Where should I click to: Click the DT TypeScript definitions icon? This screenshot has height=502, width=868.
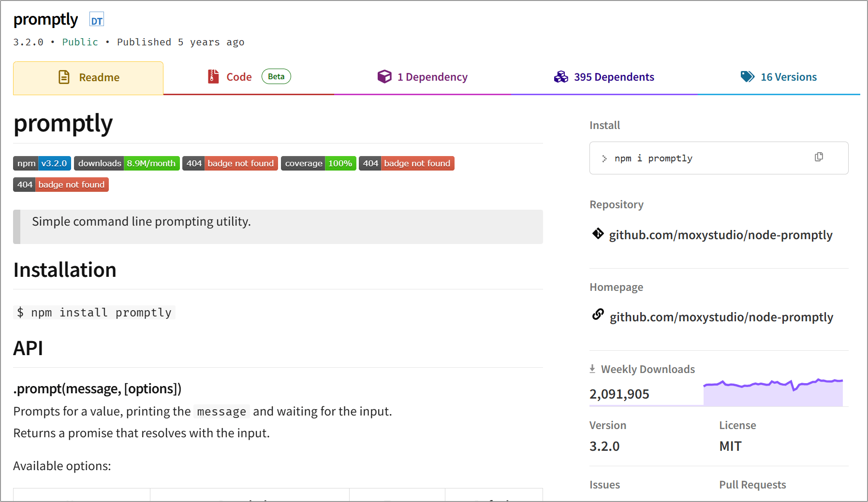97,20
